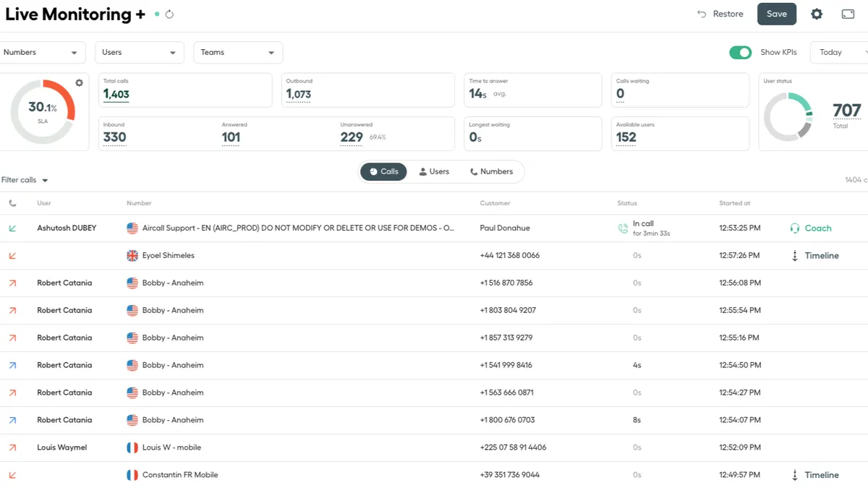Click the outbound arrow for Louis Waymel's call
Screen dimensions: 868x488
12,448
